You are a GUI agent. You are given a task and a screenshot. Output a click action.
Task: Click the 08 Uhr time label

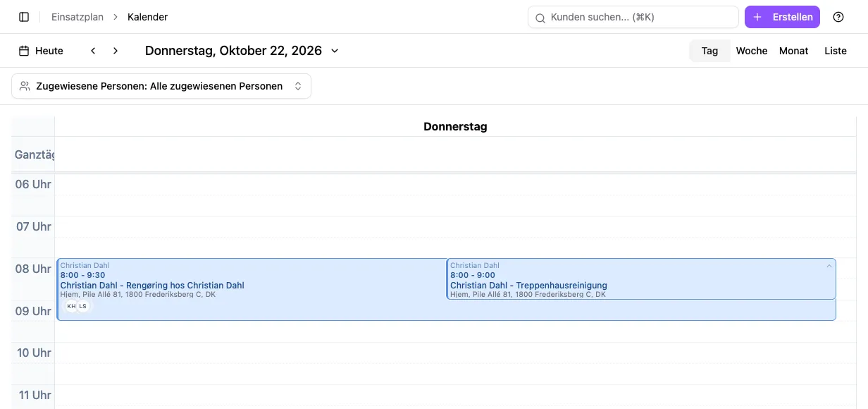(33, 269)
